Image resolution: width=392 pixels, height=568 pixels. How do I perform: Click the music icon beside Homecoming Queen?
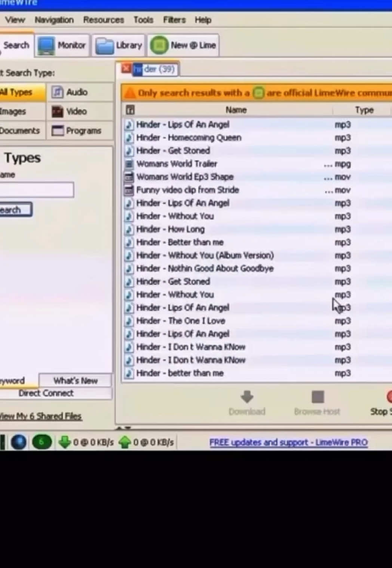[129, 138]
